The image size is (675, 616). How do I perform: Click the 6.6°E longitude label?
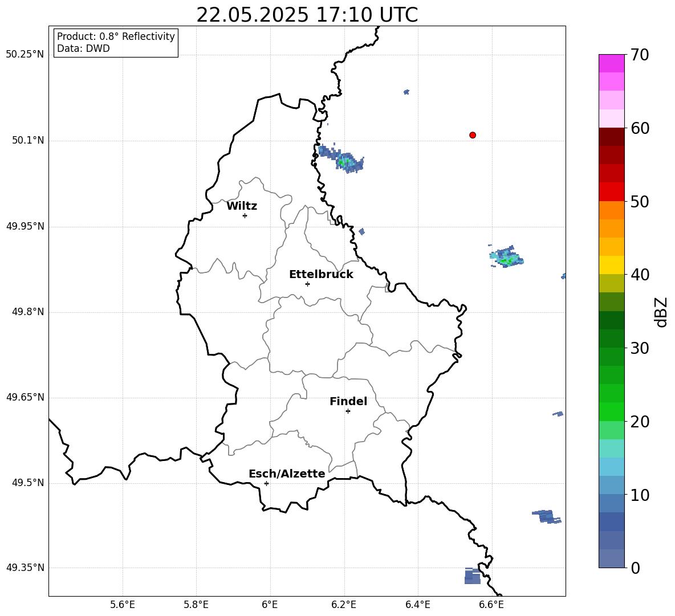(491, 605)
